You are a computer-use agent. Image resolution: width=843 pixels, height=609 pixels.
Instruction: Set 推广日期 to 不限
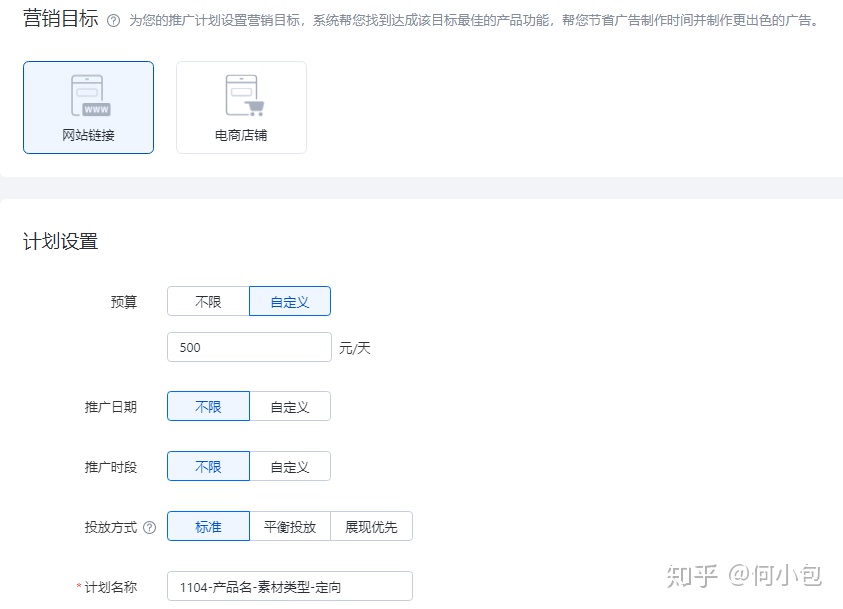tap(208, 406)
